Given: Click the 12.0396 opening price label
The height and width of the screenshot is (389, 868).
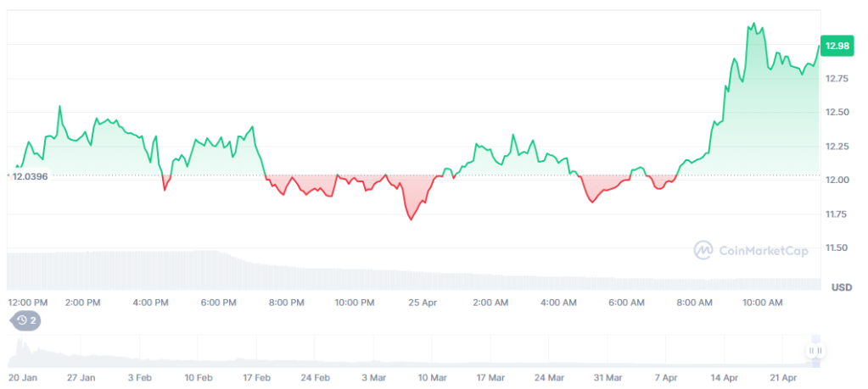Looking at the screenshot, I should (x=30, y=176).
